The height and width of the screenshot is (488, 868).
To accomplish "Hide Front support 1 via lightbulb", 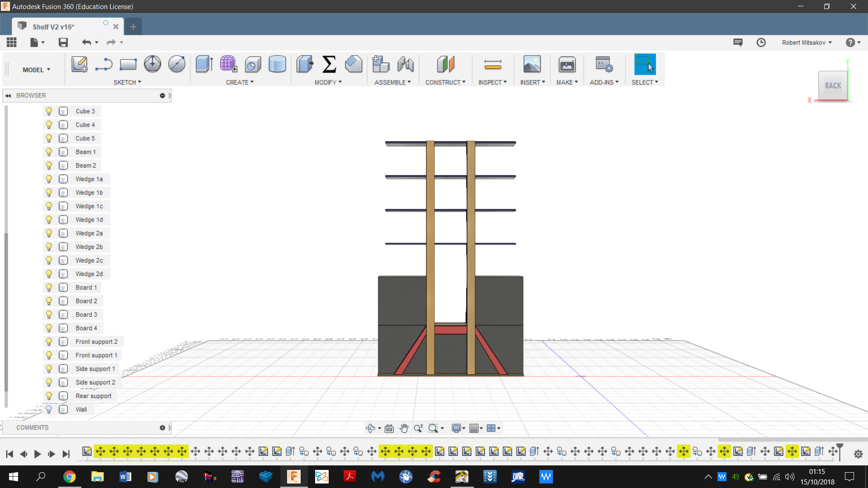I will point(49,355).
